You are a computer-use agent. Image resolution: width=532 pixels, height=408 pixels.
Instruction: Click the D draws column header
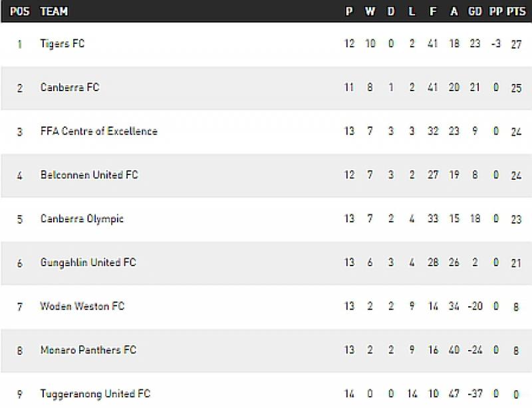[391, 11]
